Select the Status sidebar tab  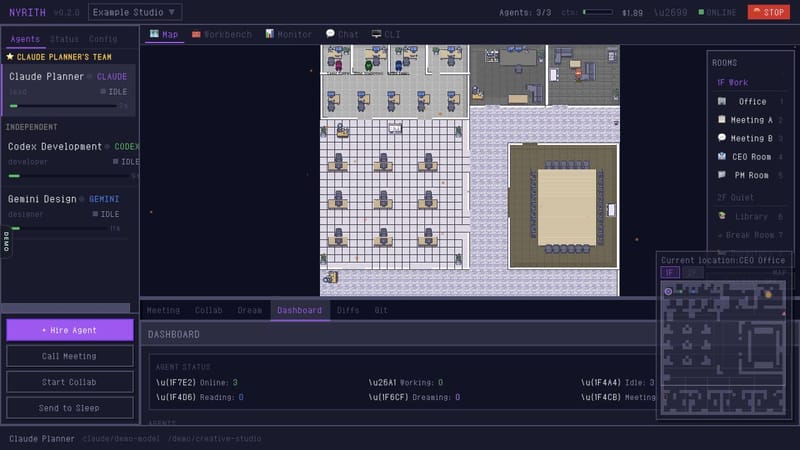click(x=64, y=39)
